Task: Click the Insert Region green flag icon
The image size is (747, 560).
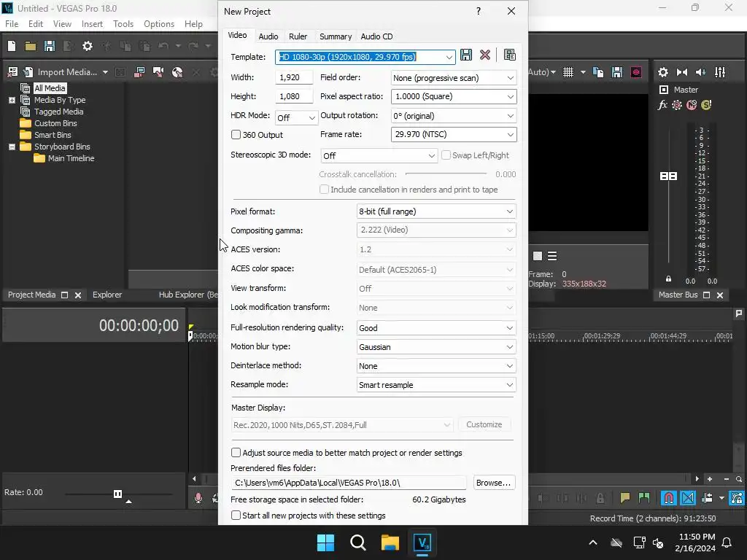Action: tap(643, 498)
